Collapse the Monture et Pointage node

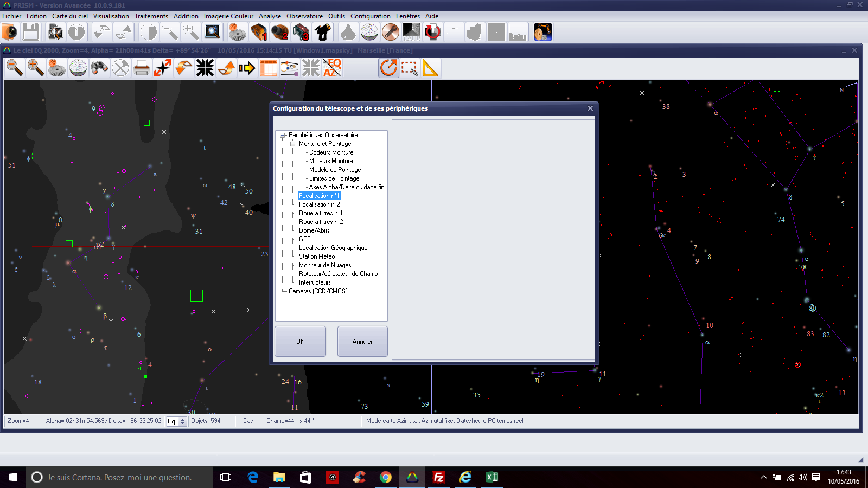click(292, 144)
